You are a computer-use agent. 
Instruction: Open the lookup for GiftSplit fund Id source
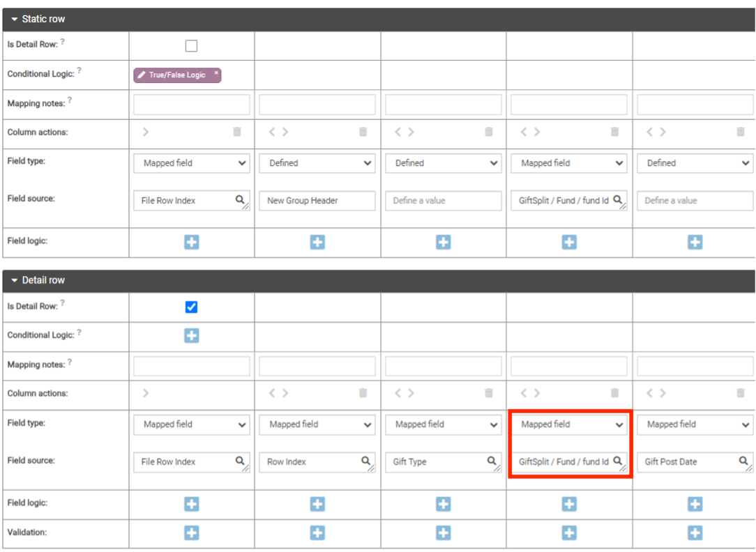(x=618, y=461)
